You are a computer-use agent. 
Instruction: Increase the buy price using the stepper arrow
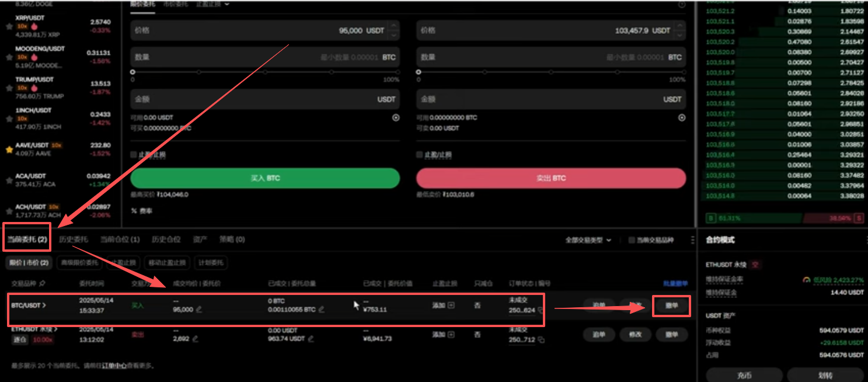(394, 26)
